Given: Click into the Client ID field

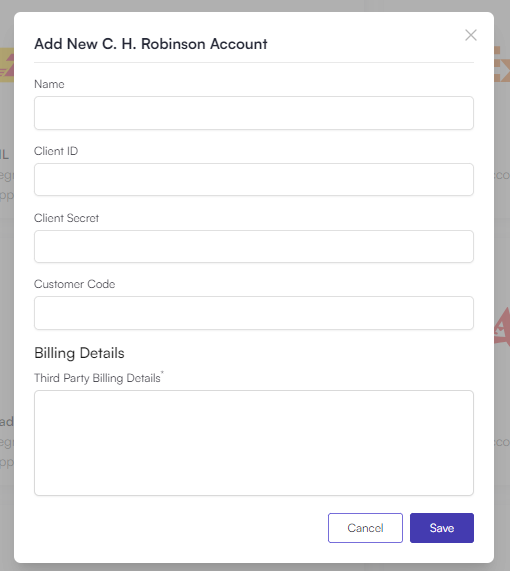Looking at the screenshot, I should click(254, 180).
